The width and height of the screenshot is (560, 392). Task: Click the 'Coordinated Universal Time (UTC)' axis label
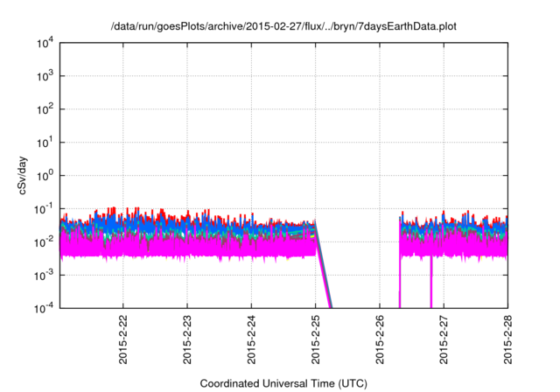click(283, 383)
